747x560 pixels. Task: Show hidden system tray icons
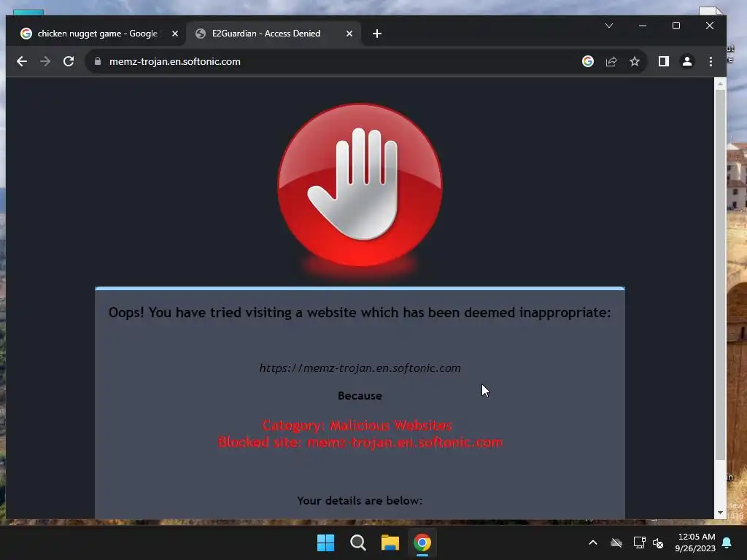pos(593,542)
